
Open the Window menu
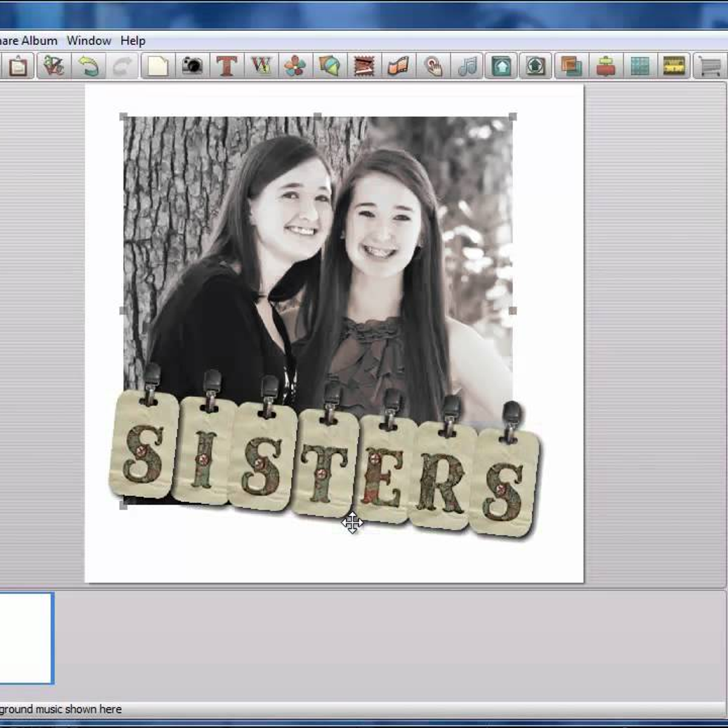tap(89, 41)
